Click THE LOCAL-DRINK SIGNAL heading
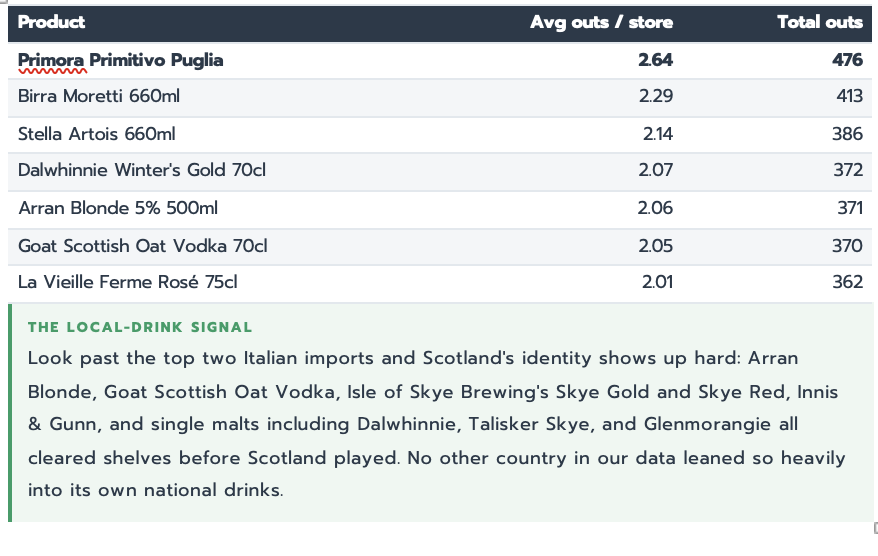This screenshot has width=878, height=556. pos(140,327)
